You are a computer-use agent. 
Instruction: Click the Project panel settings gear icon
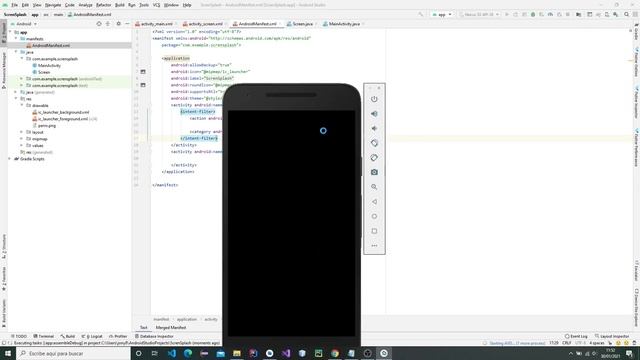[x=118, y=24]
